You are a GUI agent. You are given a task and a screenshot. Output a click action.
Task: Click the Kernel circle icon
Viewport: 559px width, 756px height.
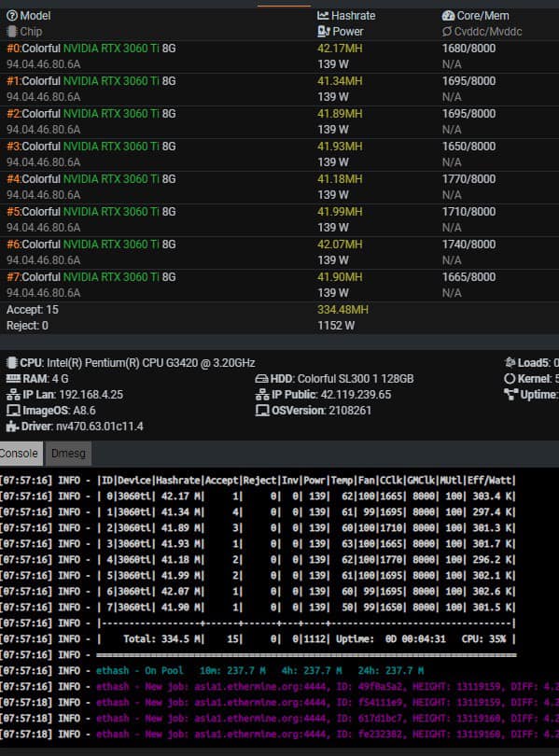[510, 379]
